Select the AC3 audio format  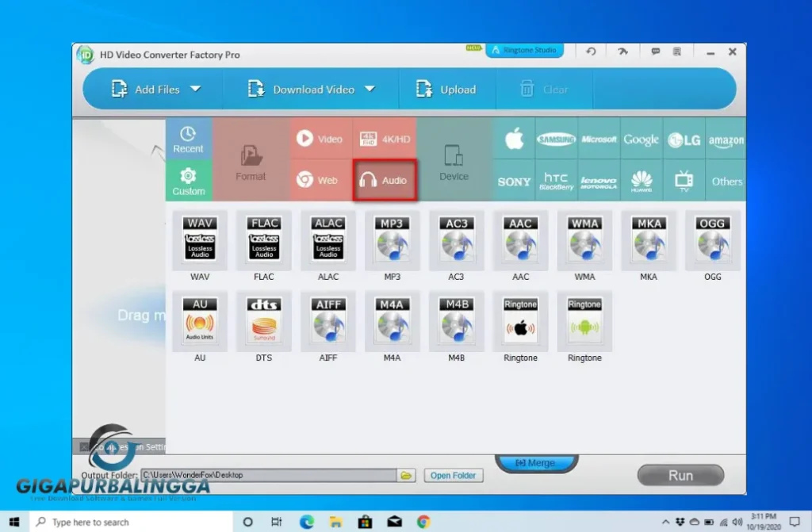[x=456, y=242]
